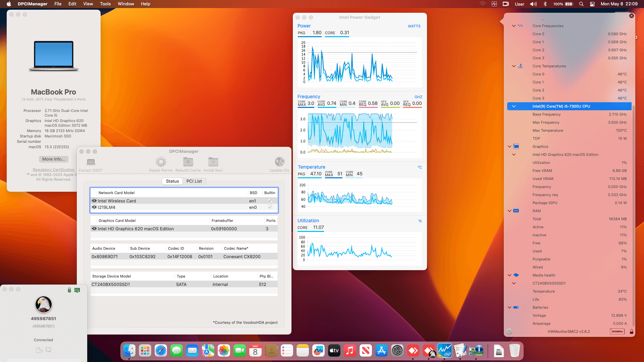Image resolution: width=644 pixels, height=362 pixels.
Task: Open the Trash in the Dock
Action: pyautogui.click(x=515, y=351)
